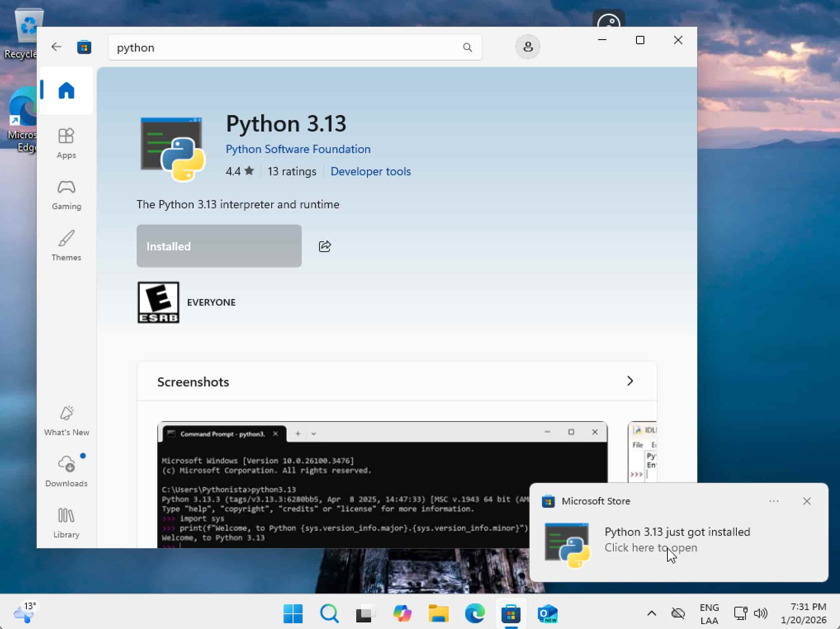The height and width of the screenshot is (629, 840).
Task: Click the search magnifier icon
Action: point(467,47)
